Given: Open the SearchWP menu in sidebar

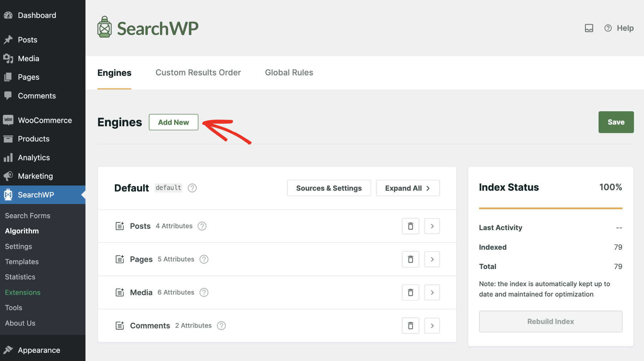Looking at the screenshot, I should pyautogui.click(x=43, y=195).
